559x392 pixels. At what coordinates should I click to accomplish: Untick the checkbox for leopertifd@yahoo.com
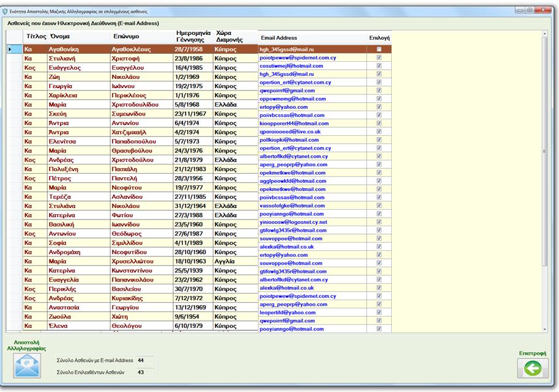pos(379,312)
